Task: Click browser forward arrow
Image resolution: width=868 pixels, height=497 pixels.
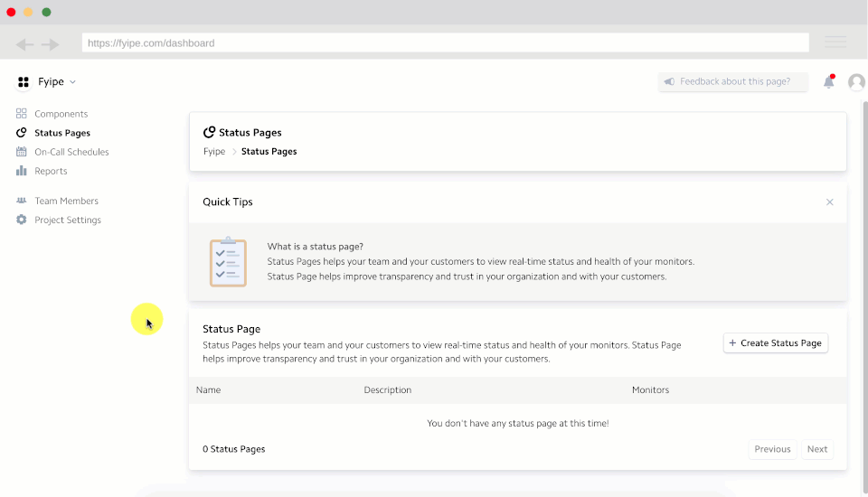Action: click(51, 44)
